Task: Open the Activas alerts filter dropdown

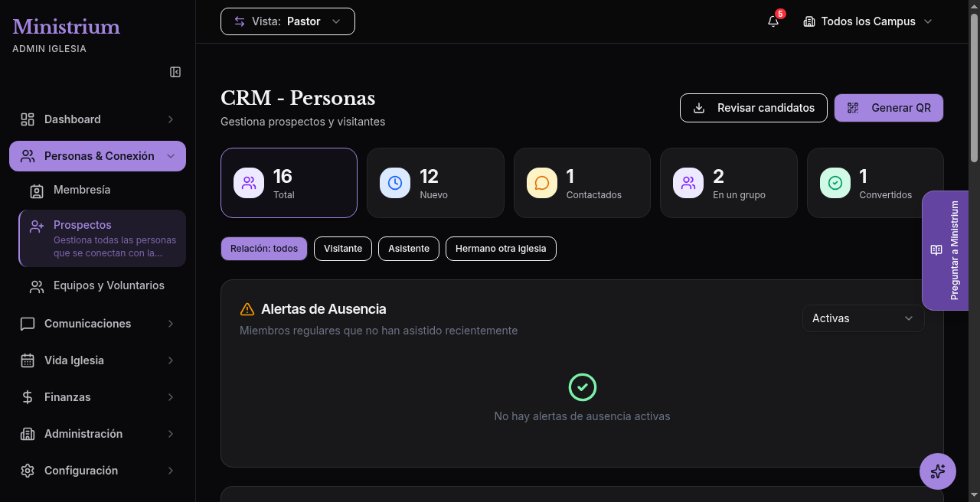Action: (x=864, y=318)
